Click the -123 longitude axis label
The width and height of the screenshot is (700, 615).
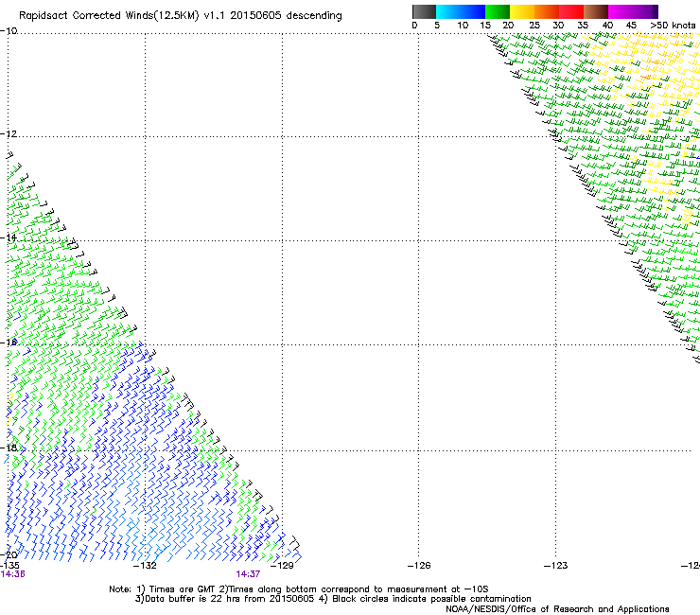[x=556, y=566]
